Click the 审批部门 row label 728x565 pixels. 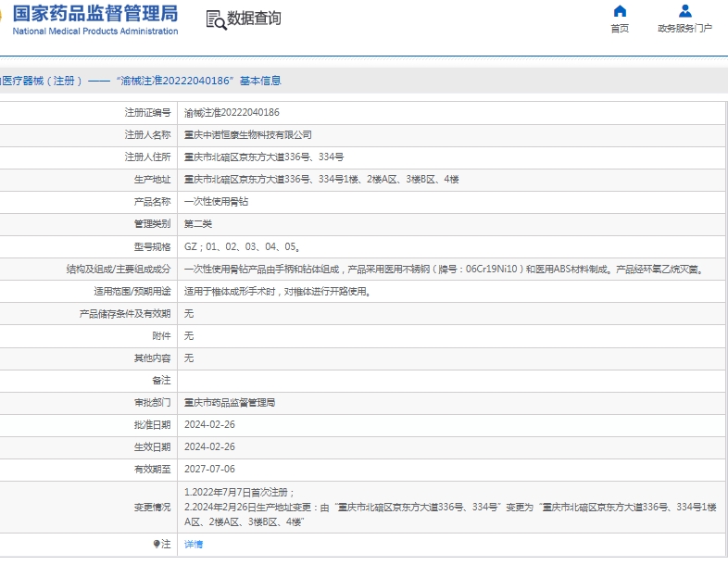[x=152, y=403]
